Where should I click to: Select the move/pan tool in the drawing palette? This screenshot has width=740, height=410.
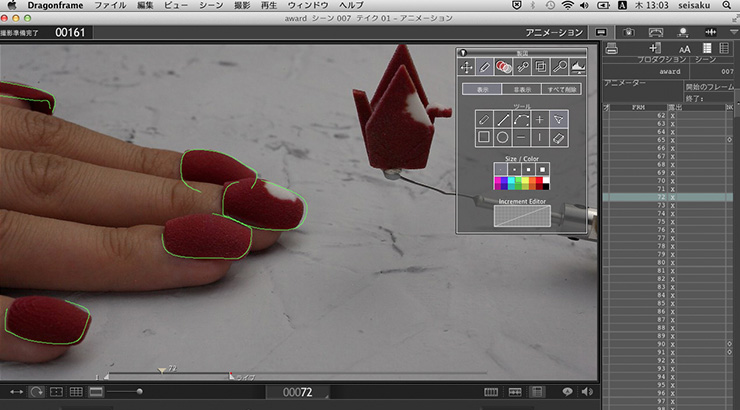click(466, 67)
